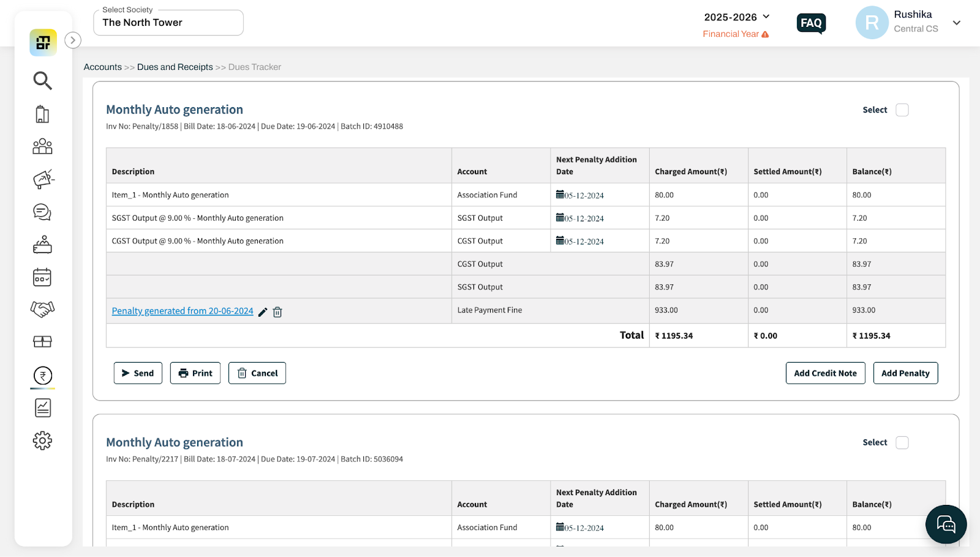Click the Print button

click(x=195, y=373)
